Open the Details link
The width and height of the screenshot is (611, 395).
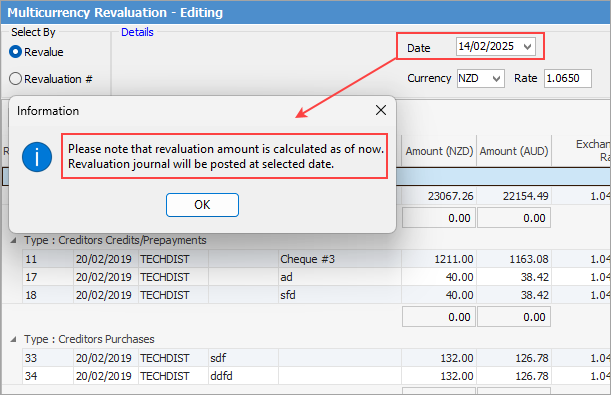pyautogui.click(x=137, y=32)
